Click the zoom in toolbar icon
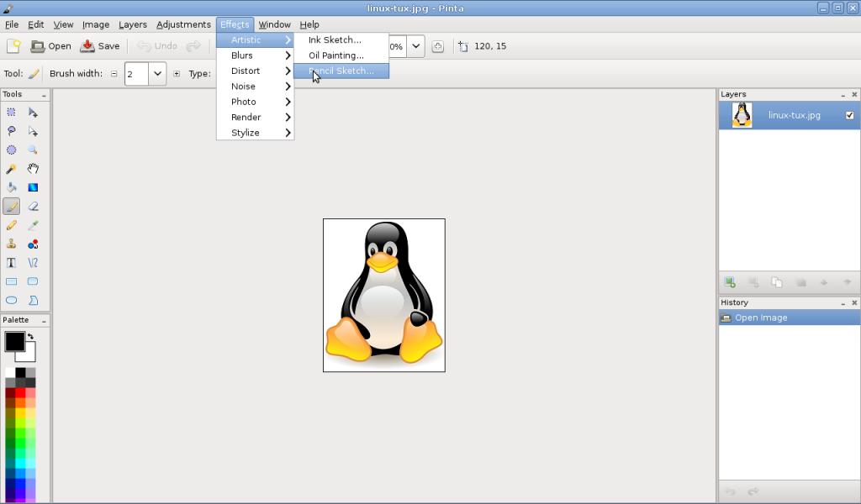The height and width of the screenshot is (504, 861). point(437,46)
